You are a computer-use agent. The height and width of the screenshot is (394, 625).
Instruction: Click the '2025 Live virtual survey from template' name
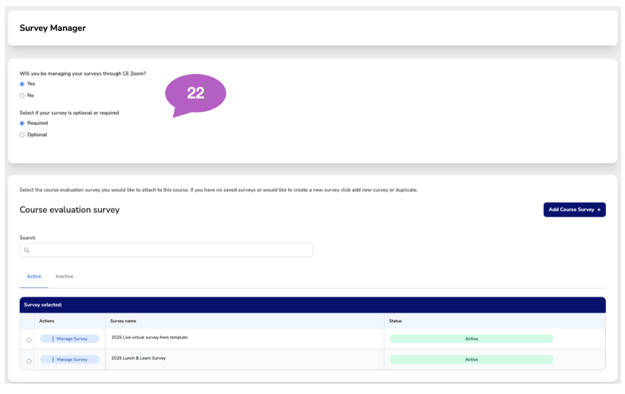point(149,337)
